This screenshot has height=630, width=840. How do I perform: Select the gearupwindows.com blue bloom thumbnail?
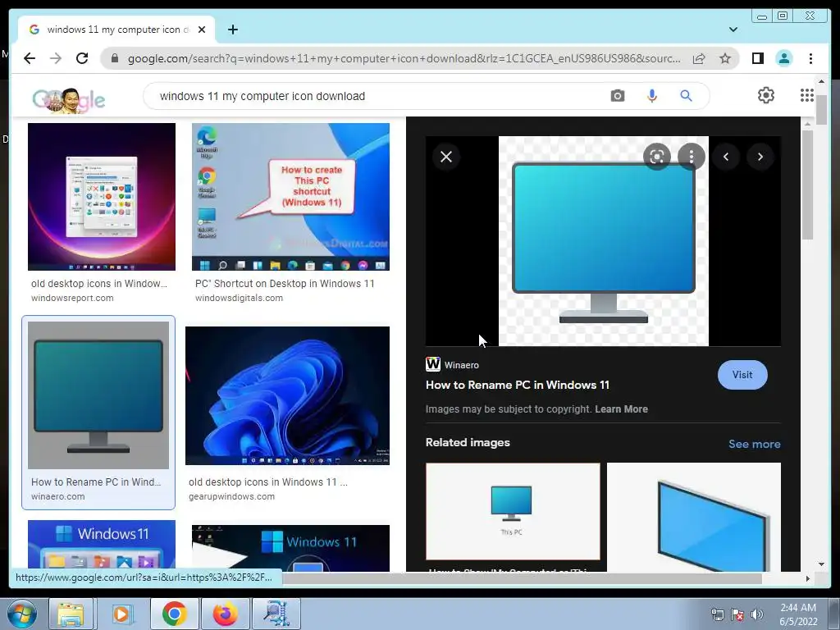(x=287, y=396)
